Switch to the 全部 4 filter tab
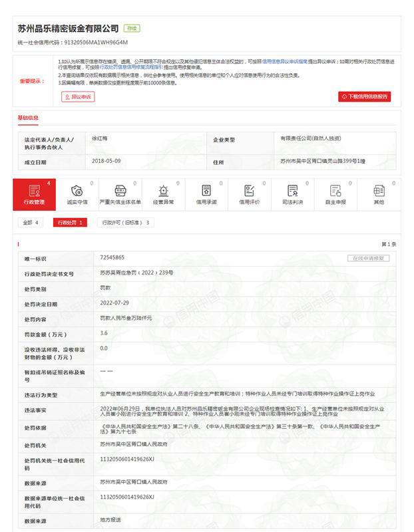The width and height of the screenshot is (414, 532). coord(31,223)
